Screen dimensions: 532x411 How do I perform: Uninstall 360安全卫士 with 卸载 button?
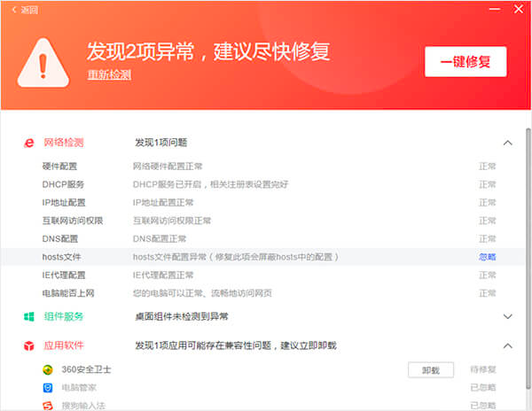[x=431, y=369]
